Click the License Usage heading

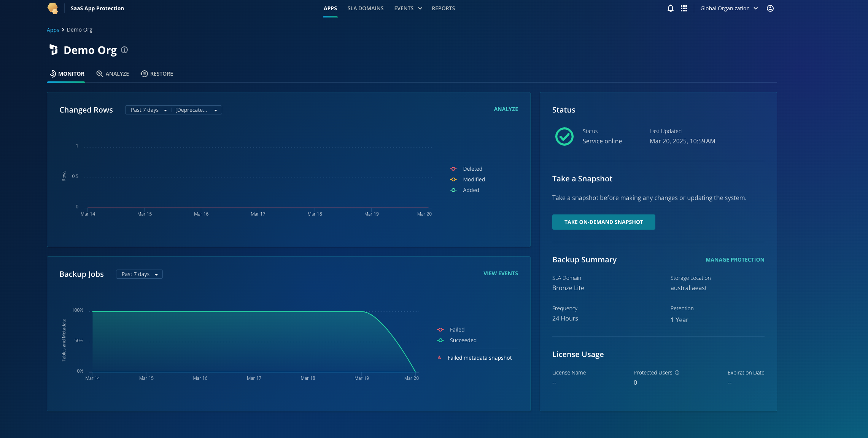[578, 354]
